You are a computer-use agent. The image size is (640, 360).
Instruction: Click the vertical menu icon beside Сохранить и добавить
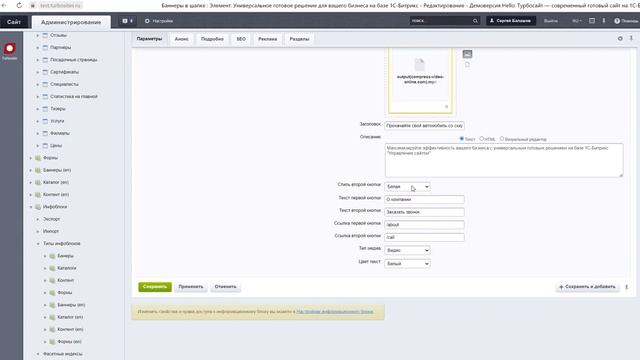627,287
